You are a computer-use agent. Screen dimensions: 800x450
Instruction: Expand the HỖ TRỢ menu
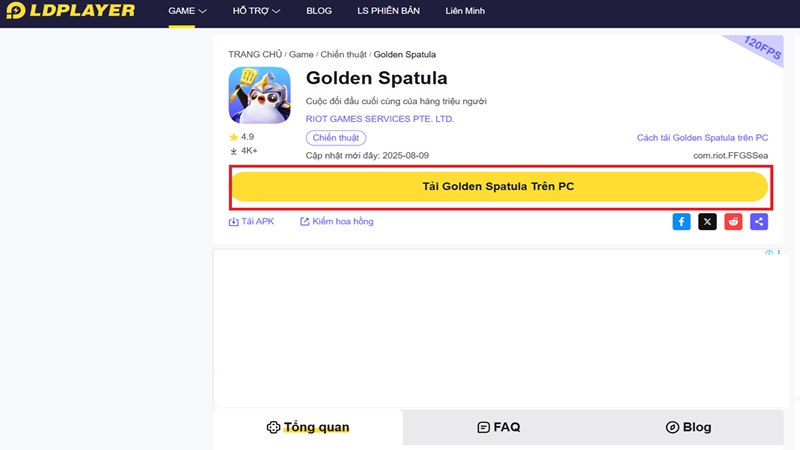coord(256,11)
